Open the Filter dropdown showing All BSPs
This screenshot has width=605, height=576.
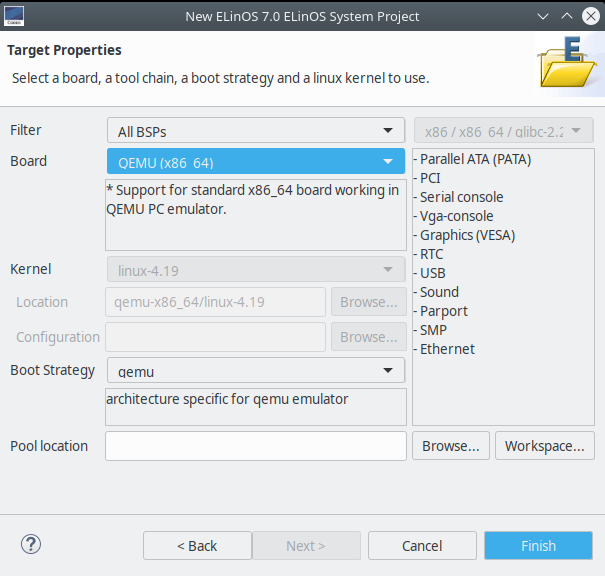[x=255, y=131]
